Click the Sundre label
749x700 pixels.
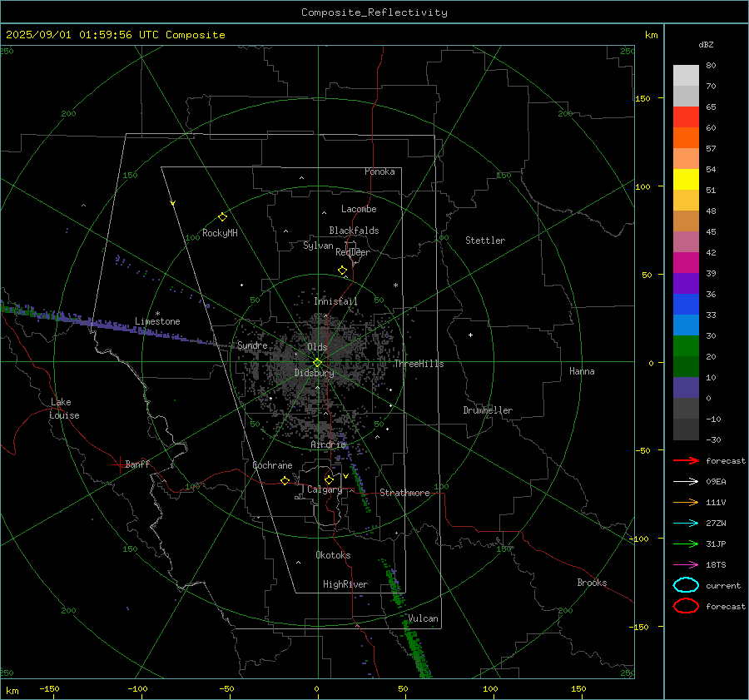(x=252, y=345)
